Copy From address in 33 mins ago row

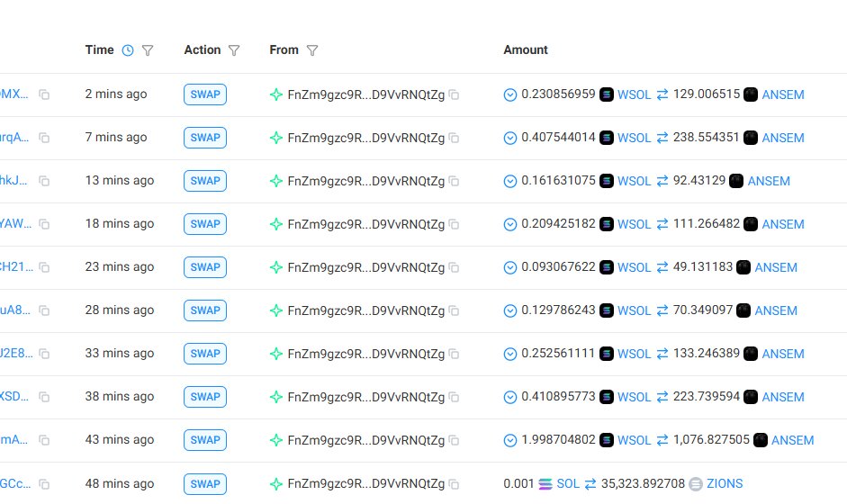point(455,354)
